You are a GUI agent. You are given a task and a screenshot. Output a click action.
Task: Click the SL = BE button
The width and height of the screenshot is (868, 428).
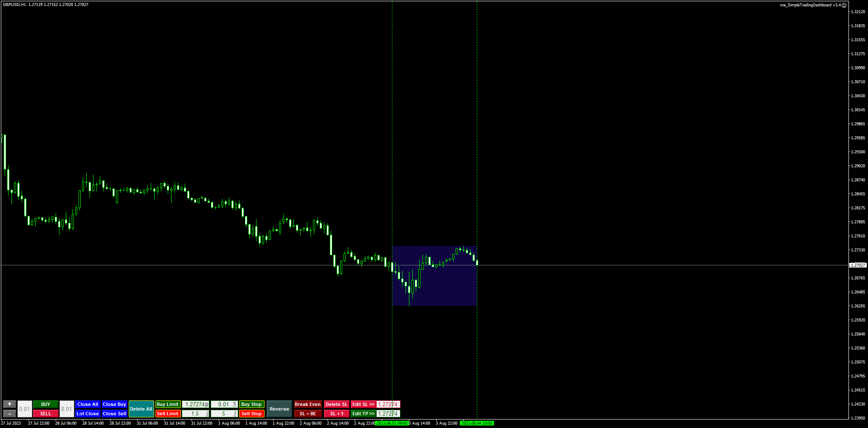(308, 414)
